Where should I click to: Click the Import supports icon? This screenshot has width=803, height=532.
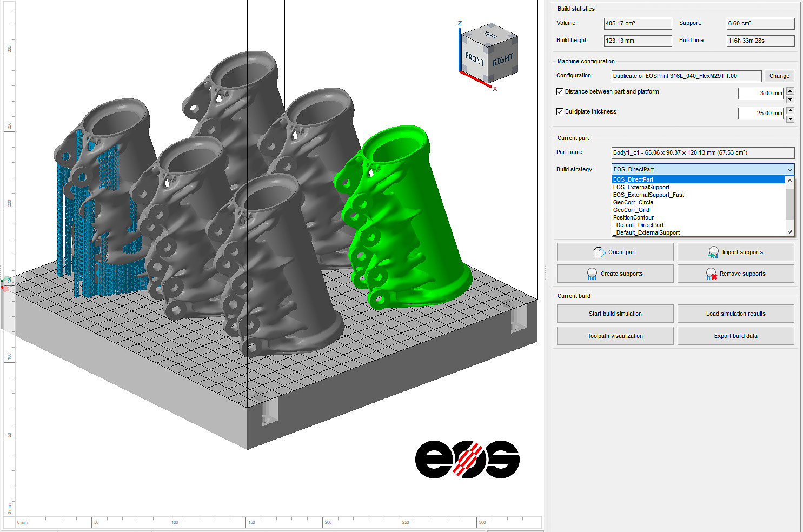pyautogui.click(x=713, y=252)
